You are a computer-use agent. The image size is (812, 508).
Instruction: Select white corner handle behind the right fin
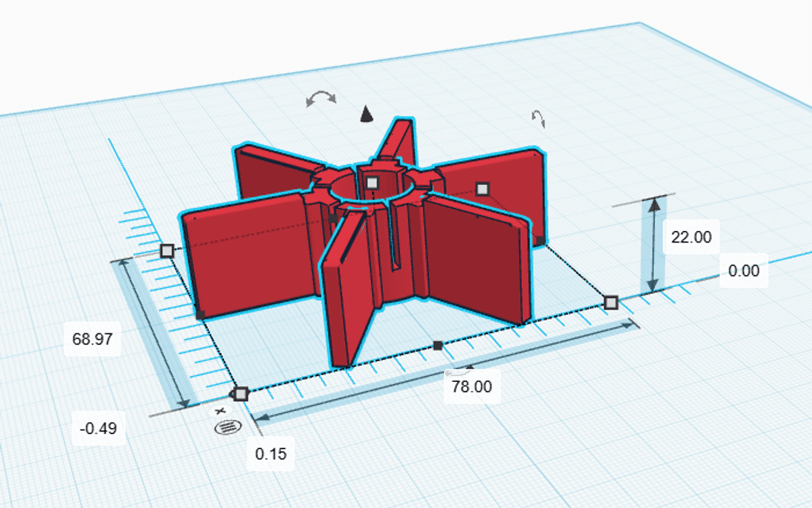coord(482,188)
